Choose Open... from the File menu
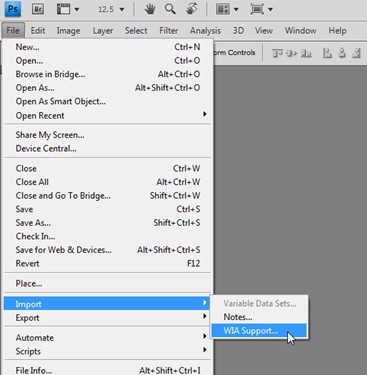Screen dimensions: 367x375 [x=108, y=61]
